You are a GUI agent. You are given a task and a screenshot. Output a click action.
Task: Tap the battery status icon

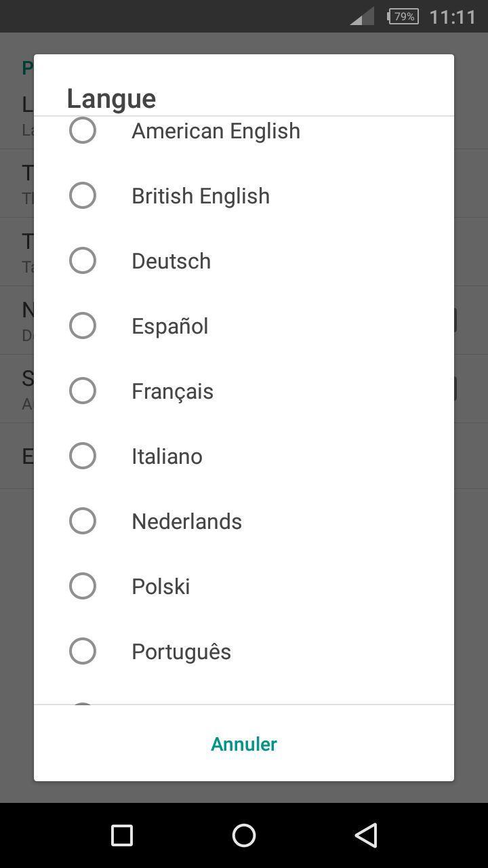(403, 16)
